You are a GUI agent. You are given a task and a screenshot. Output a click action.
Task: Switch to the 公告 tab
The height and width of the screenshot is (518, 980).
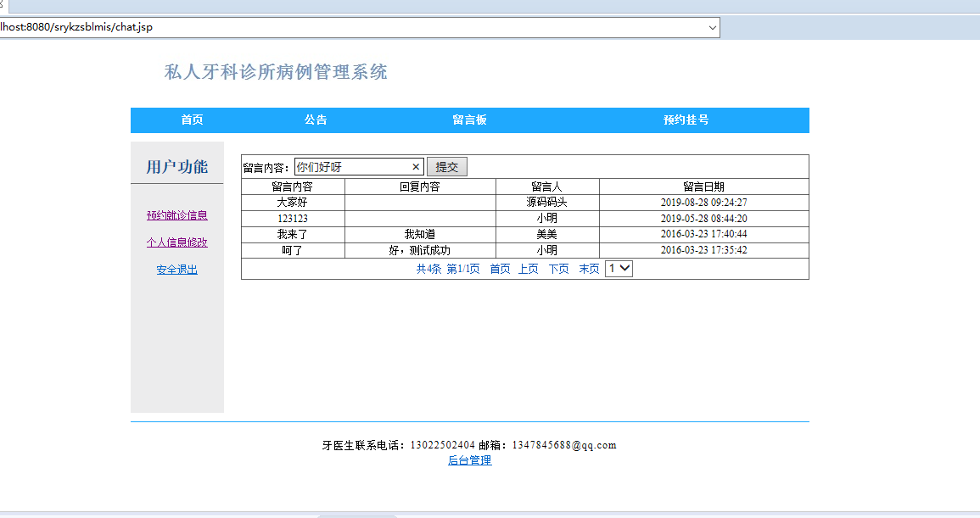[316, 120]
